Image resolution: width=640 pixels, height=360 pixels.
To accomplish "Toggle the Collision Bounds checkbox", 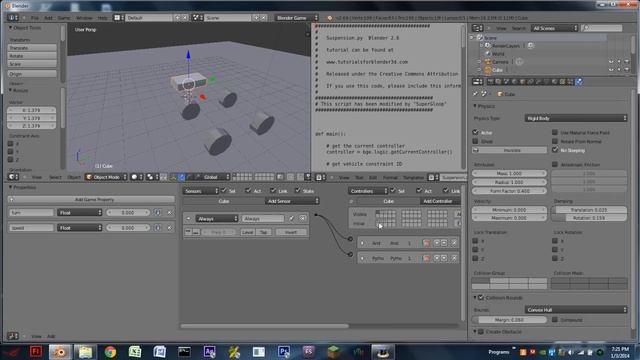I will click(x=481, y=298).
